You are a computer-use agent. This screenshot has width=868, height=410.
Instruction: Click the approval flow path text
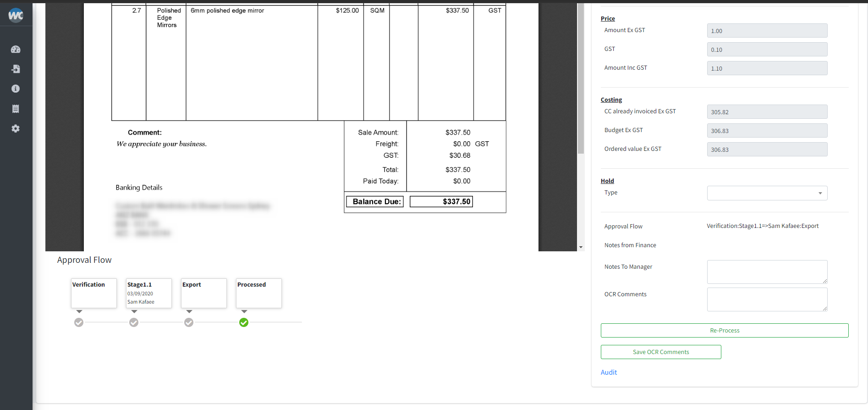763,226
